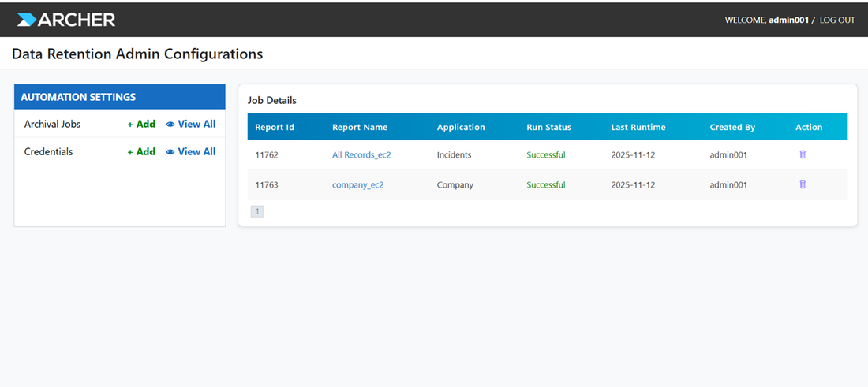Viewport: 868px width, 387px height.
Task: Log out of the admin001 session
Action: (837, 20)
